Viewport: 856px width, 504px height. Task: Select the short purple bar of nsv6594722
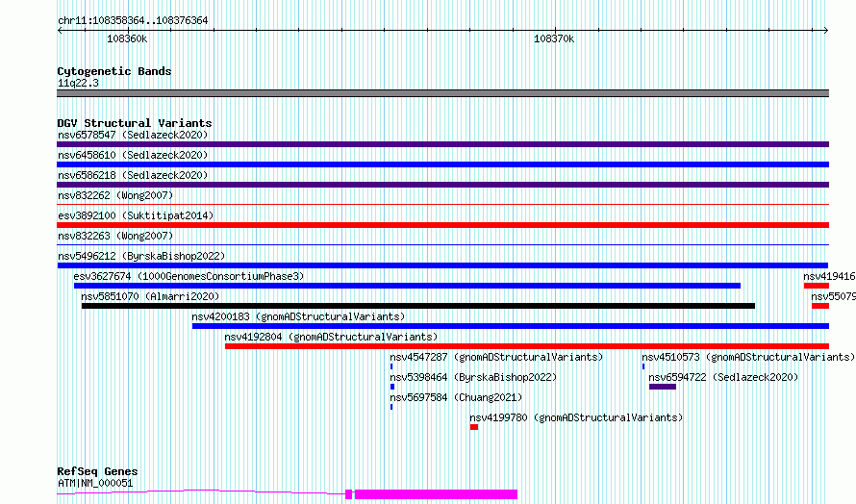[663, 387]
